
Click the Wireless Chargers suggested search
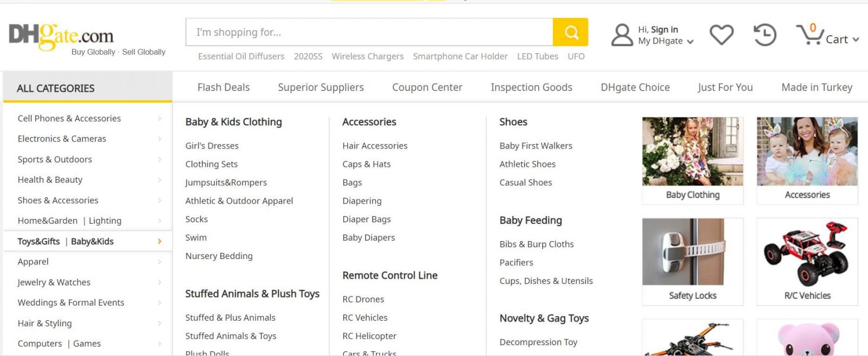(x=368, y=56)
